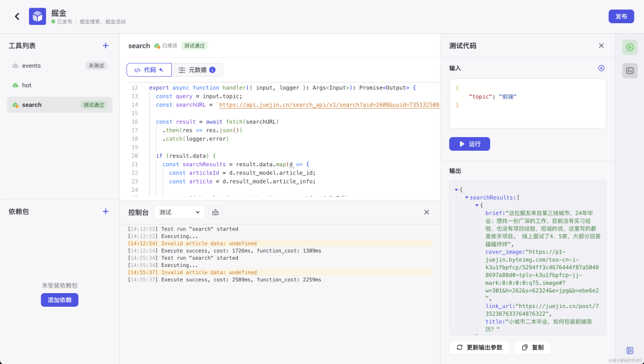Open the terminal icon in right sidebar
The image size is (644, 364).
coord(630,70)
